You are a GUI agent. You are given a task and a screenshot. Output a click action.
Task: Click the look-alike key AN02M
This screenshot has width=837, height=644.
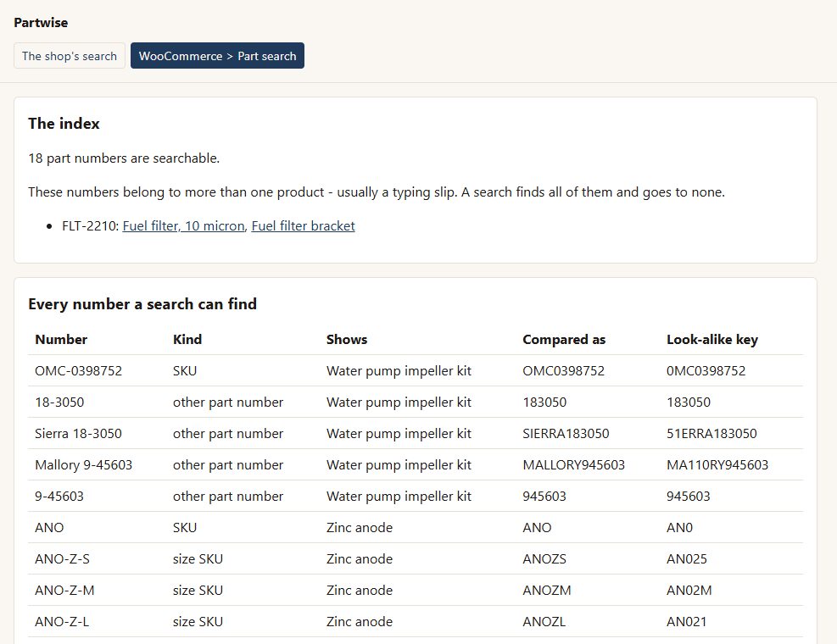point(689,590)
